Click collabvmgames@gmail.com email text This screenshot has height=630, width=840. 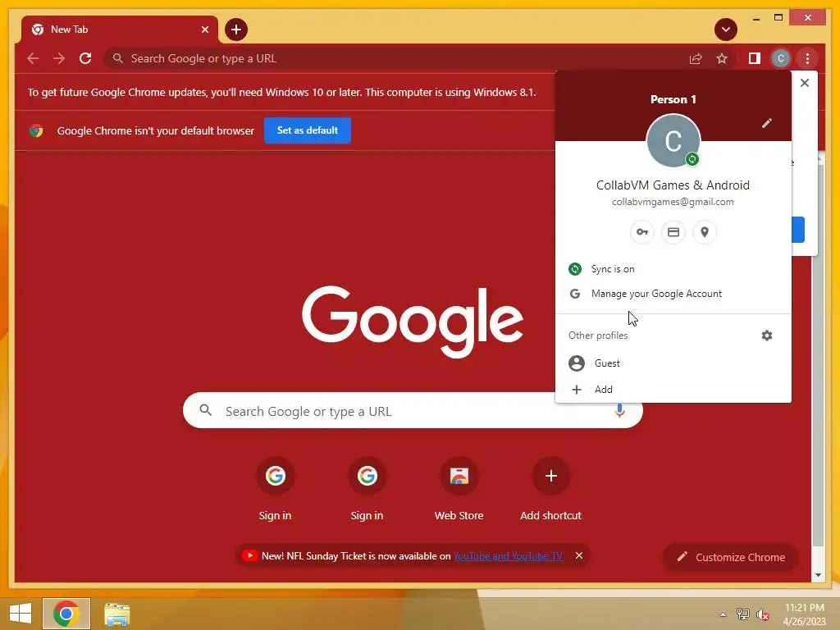click(673, 202)
